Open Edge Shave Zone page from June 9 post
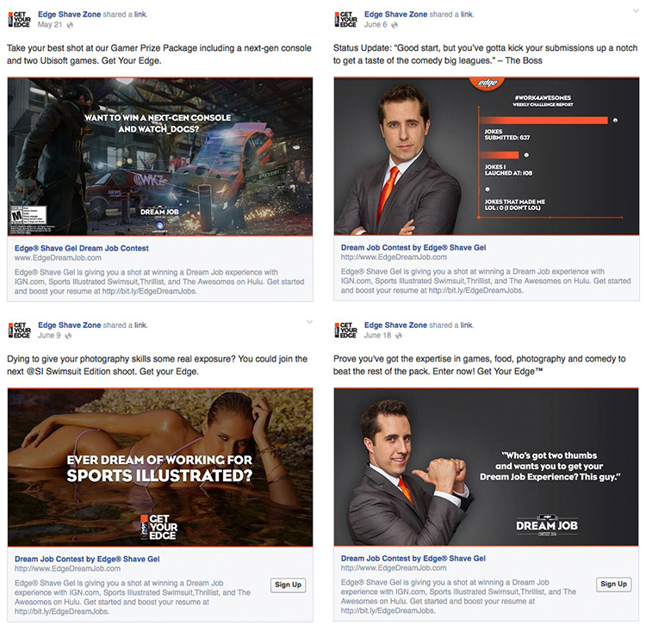 69,325
